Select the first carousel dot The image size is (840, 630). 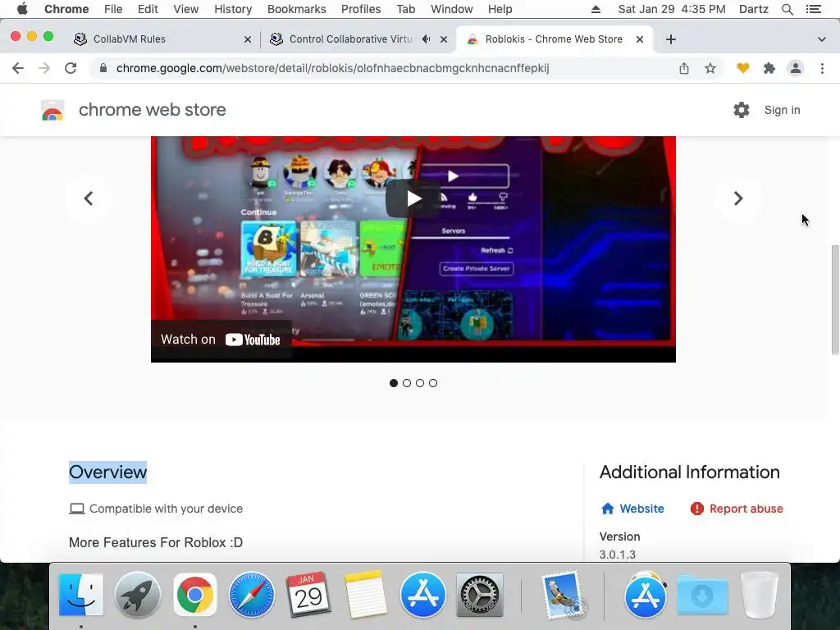[394, 383]
